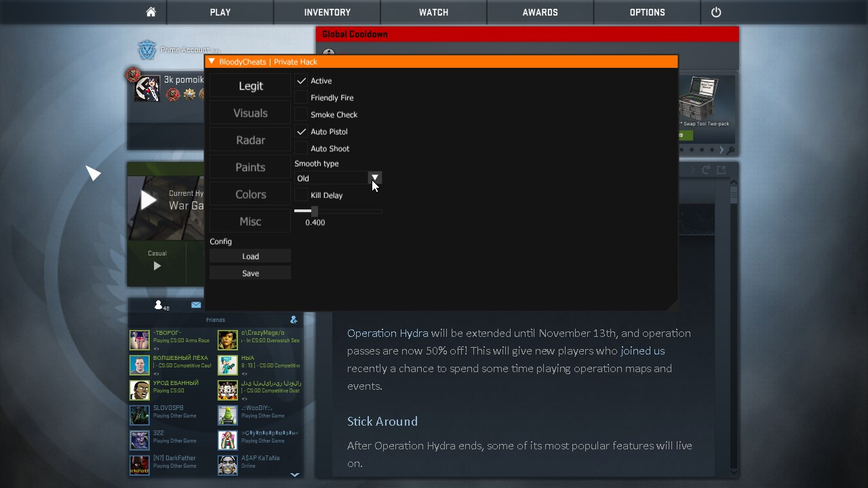Click the add friend icon
The image size is (868, 488).
click(x=294, y=319)
